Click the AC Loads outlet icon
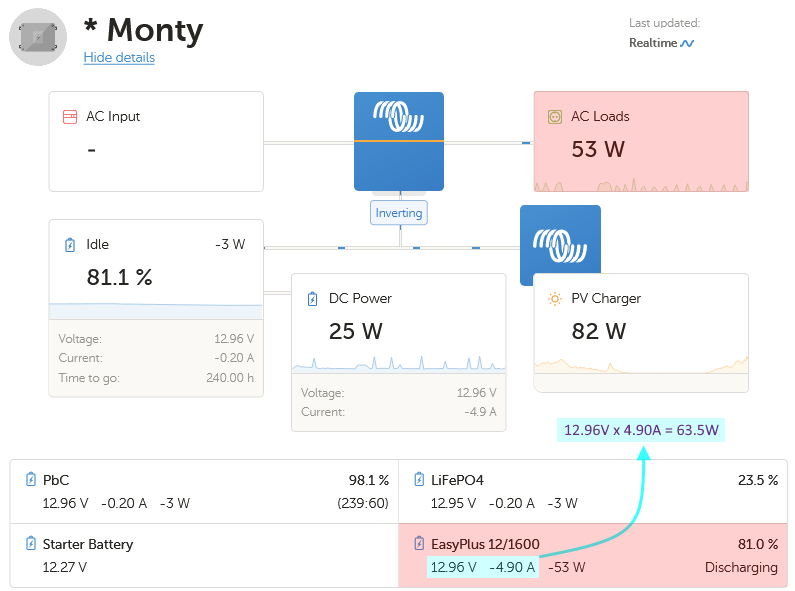 (x=555, y=117)
